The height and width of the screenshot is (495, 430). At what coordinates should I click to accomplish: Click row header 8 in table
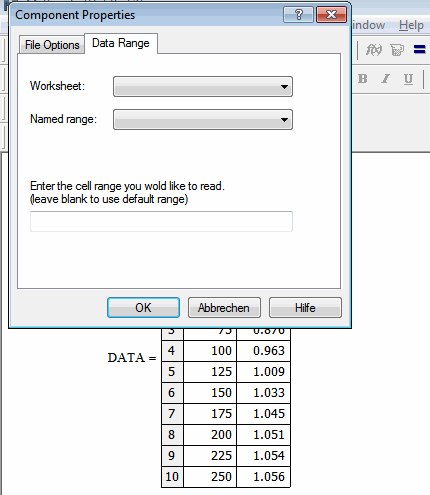pos(172,435)
